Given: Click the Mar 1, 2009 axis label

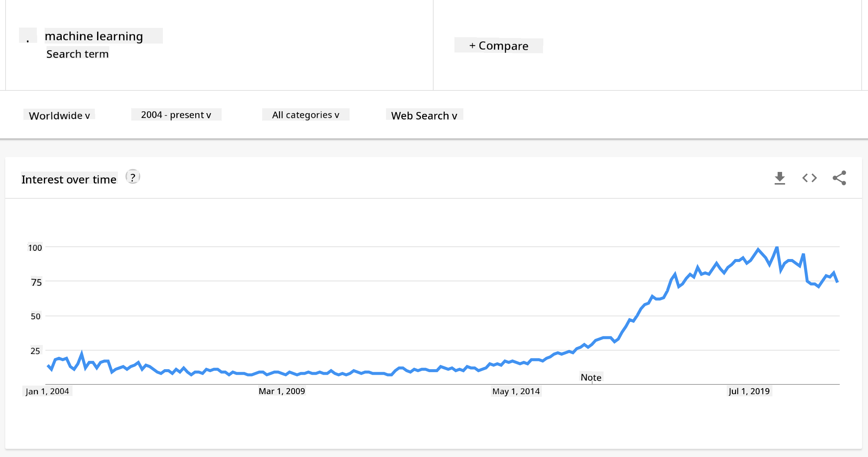Looking at the screenshot, I should (x=282, y=391).
